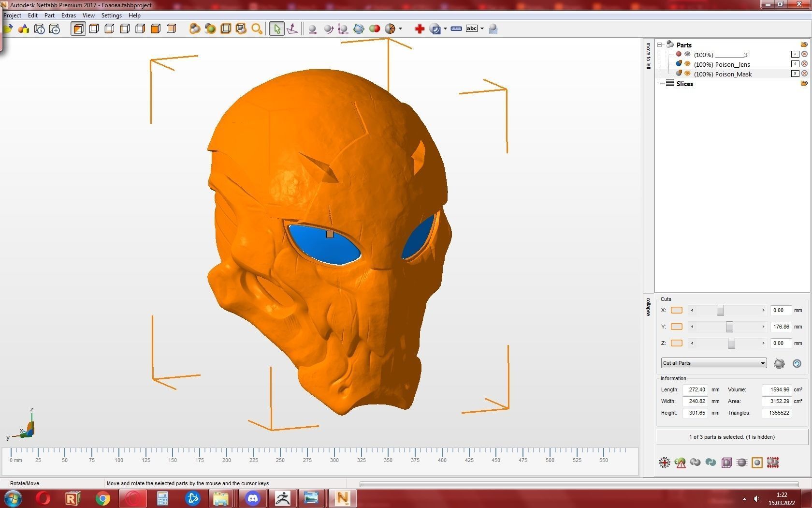Open the Opera browser taskbar icon

[43, 498]
